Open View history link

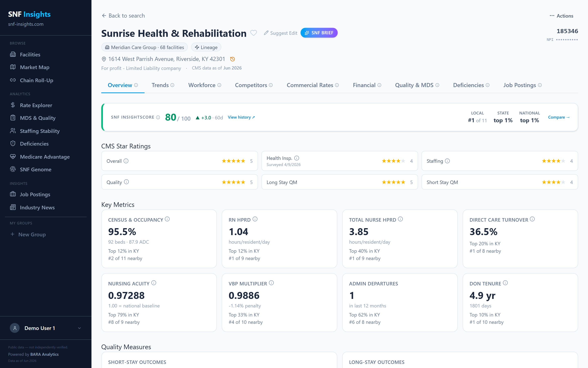241,117
